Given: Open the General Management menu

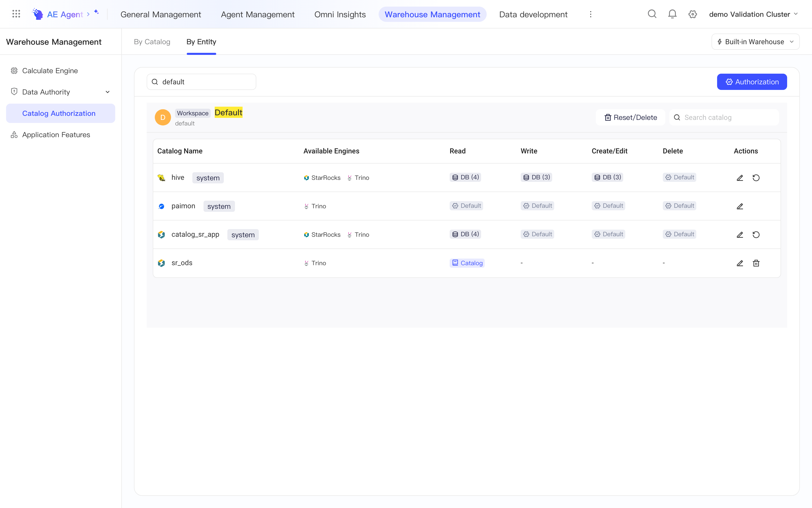Looking at the screenshot, I should click(161, 14).
